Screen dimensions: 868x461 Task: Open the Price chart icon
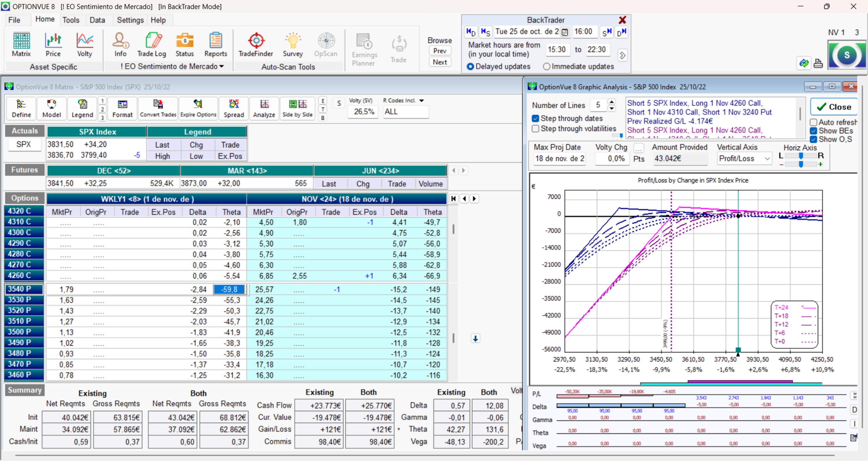pos(53,45)
